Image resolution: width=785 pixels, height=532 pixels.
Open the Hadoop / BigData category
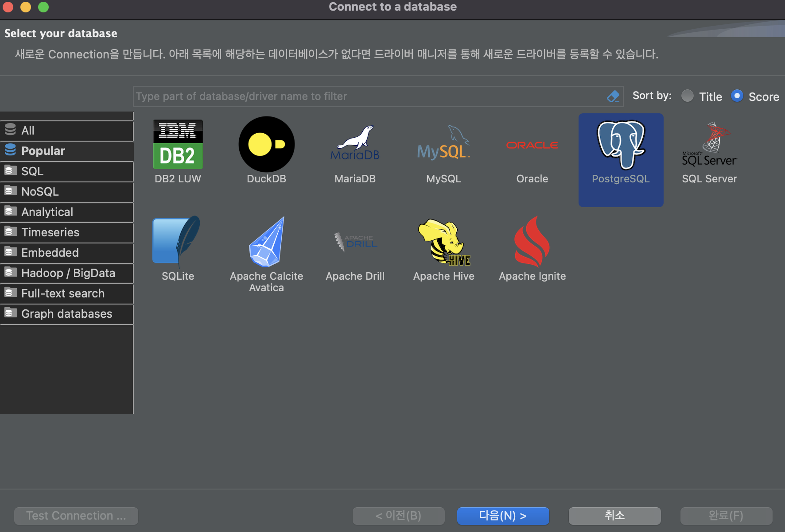coord(66,273)
